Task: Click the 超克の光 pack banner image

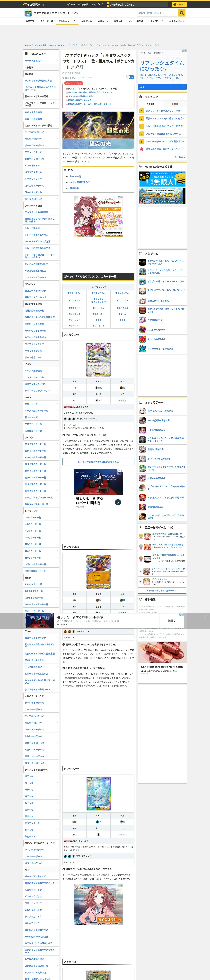Action: point(98,130)
